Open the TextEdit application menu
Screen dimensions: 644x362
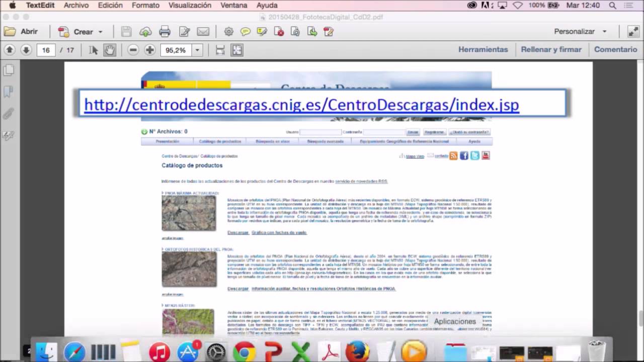(40, 5)
